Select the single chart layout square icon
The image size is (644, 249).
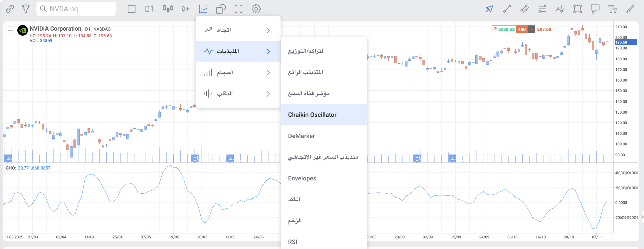[132, 9]
